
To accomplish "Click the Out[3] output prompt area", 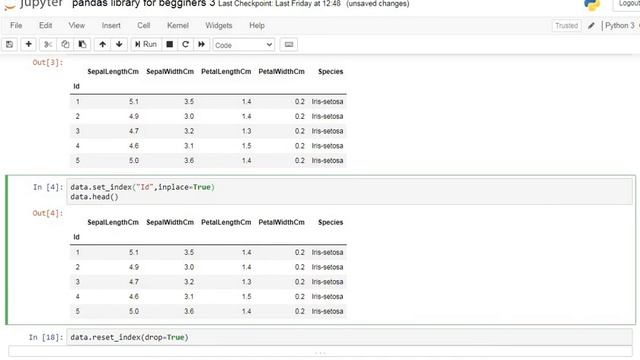I will (48, 62).
